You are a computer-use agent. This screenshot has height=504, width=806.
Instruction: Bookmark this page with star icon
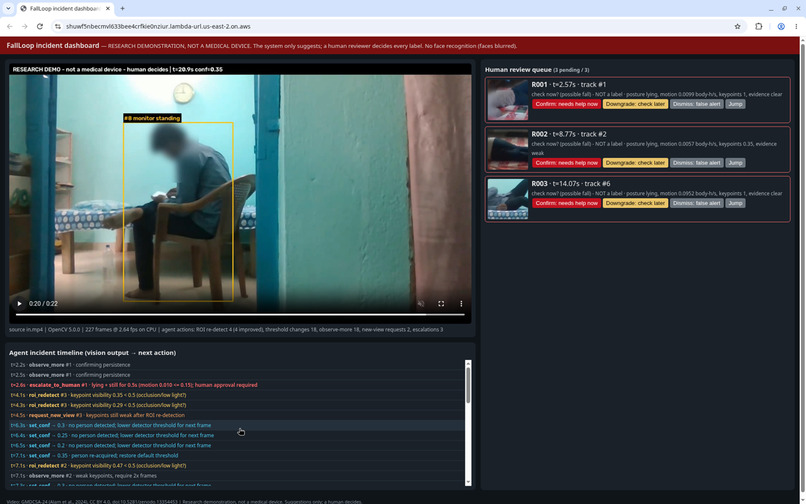tap(737, 26)
